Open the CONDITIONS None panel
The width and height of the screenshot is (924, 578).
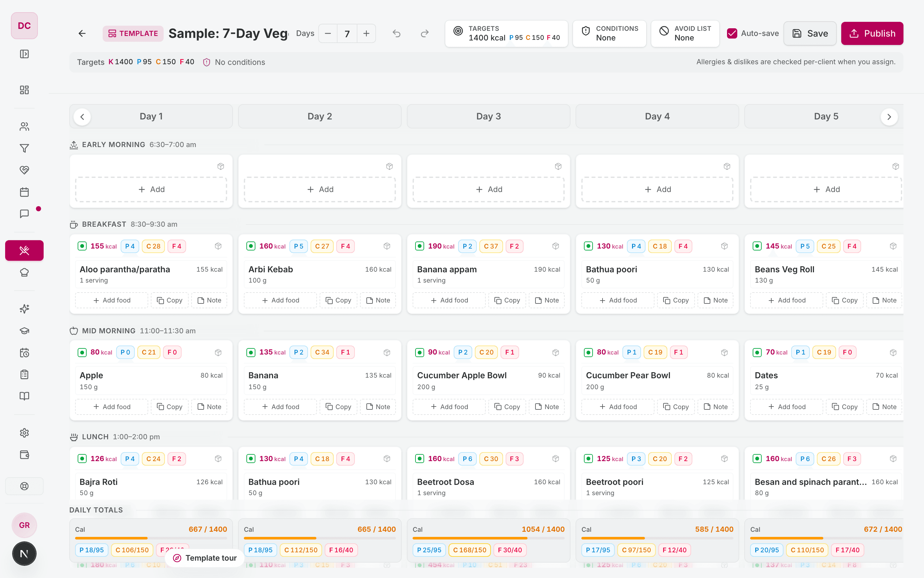[x=609, y=34]
